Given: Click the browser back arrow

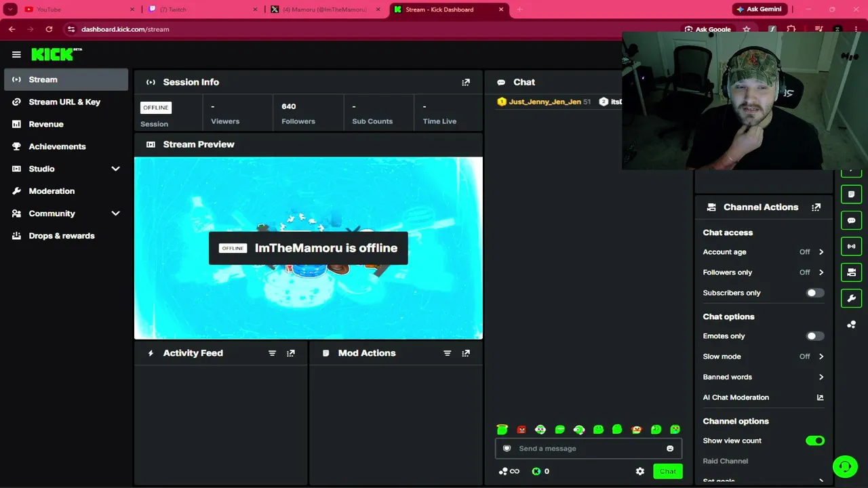Looking at the screenshot, I should [12, 29].
